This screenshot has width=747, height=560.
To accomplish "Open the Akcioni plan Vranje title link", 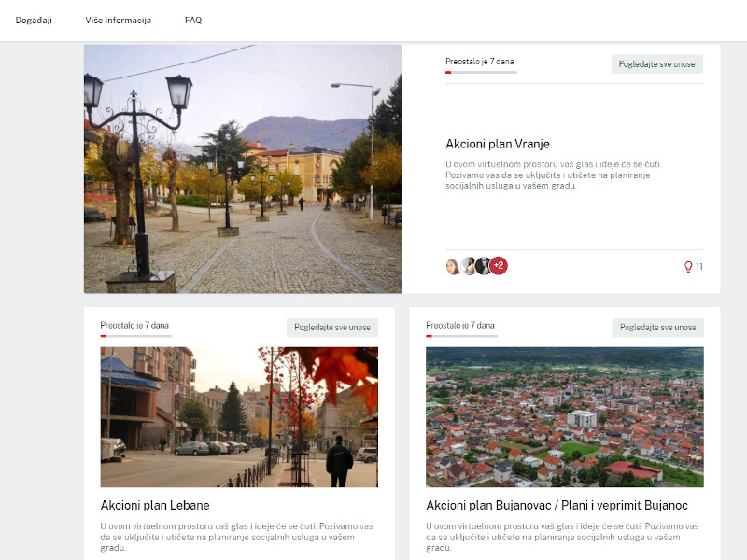I will (498, 145).
